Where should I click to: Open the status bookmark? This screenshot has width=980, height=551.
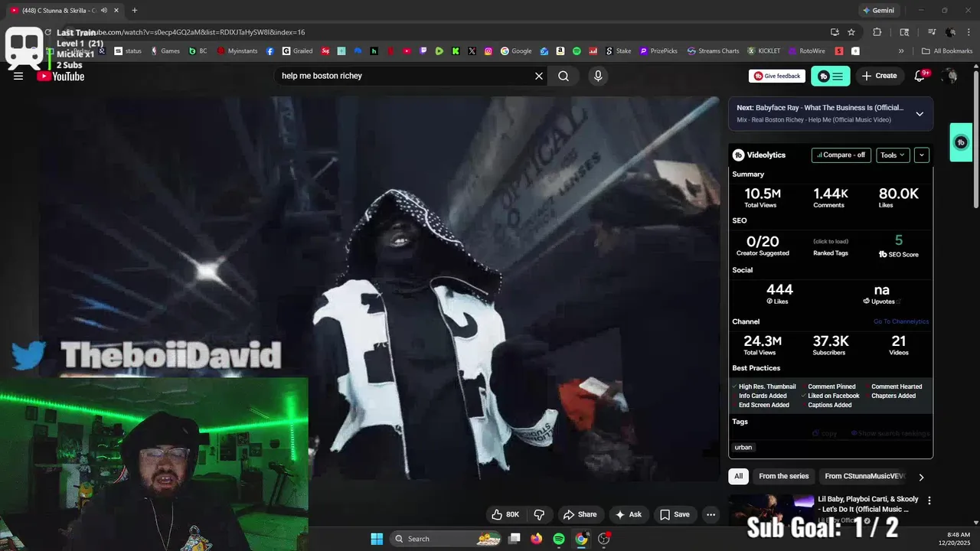(128, 51)
